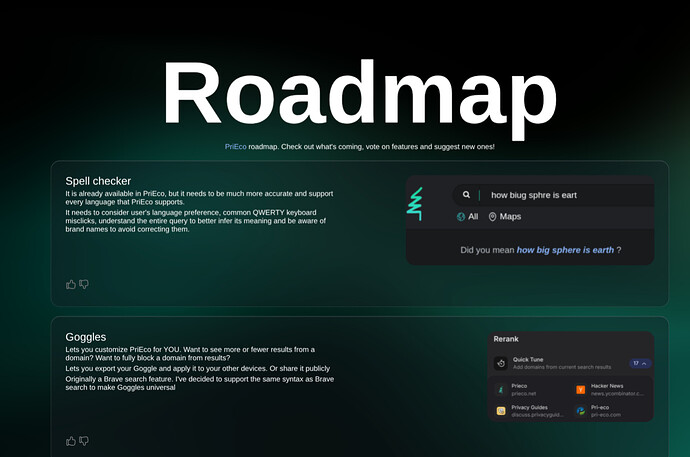690x457 pixels.
Task: Click the 'Did you mean' text
Action: pos(487,250)
